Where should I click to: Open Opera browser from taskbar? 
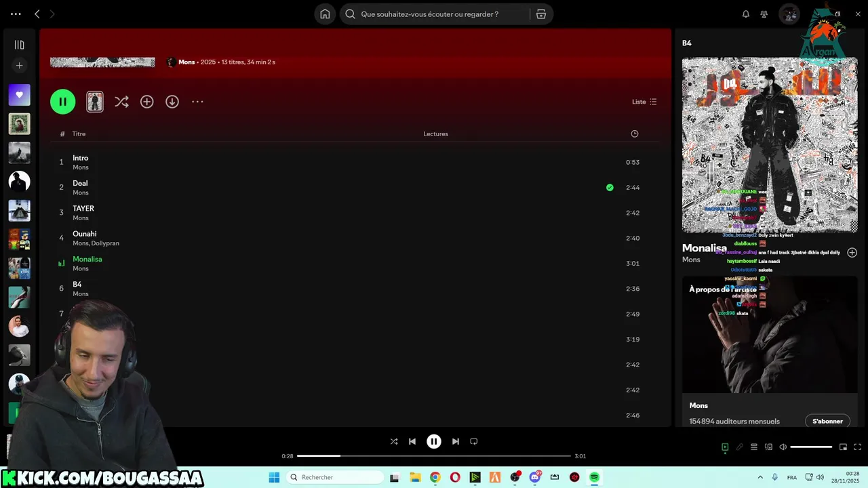[455, 478]
